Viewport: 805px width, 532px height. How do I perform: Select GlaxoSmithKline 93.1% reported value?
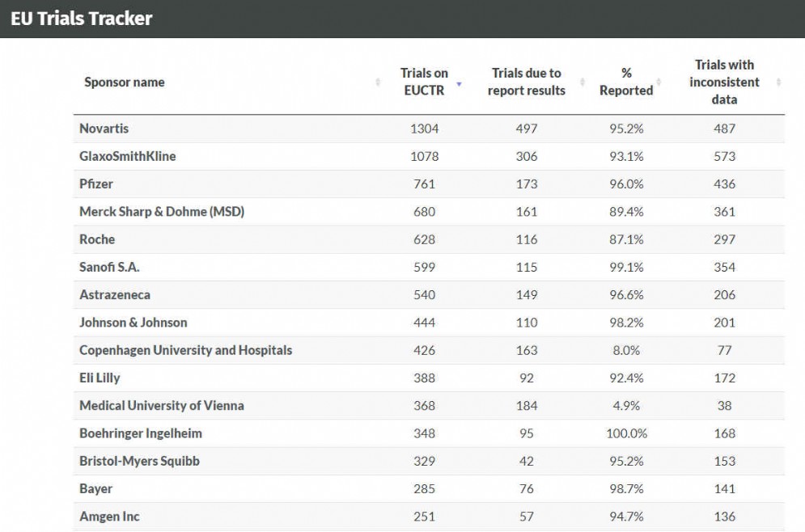pos(626,156)
